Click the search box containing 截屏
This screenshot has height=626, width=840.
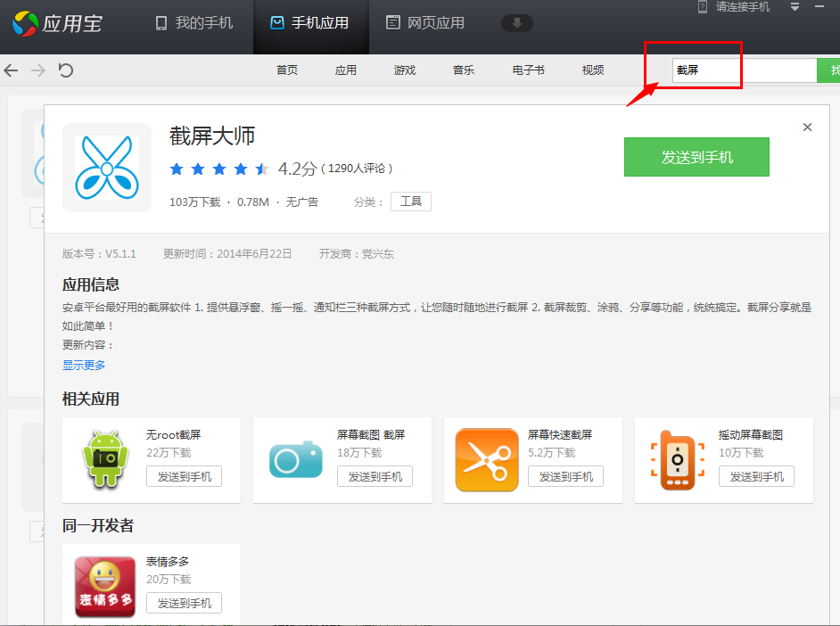[x=745, y=70]
